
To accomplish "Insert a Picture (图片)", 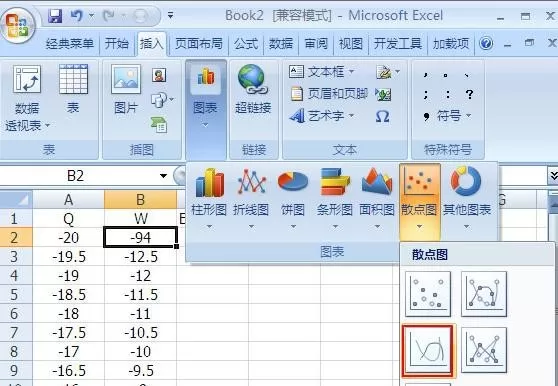I will [x=126, y=89].
